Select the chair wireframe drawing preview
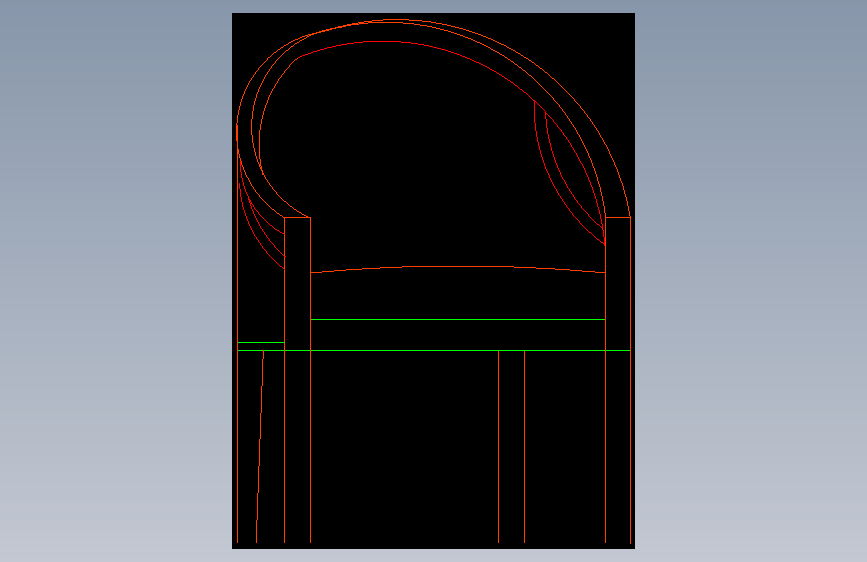The height and width of the screenshot is (562, 867). click(x=433, y=281)
